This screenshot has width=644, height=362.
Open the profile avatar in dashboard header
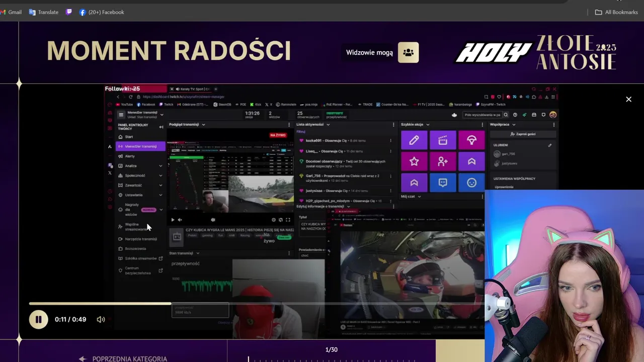click(x=553, y=115)
